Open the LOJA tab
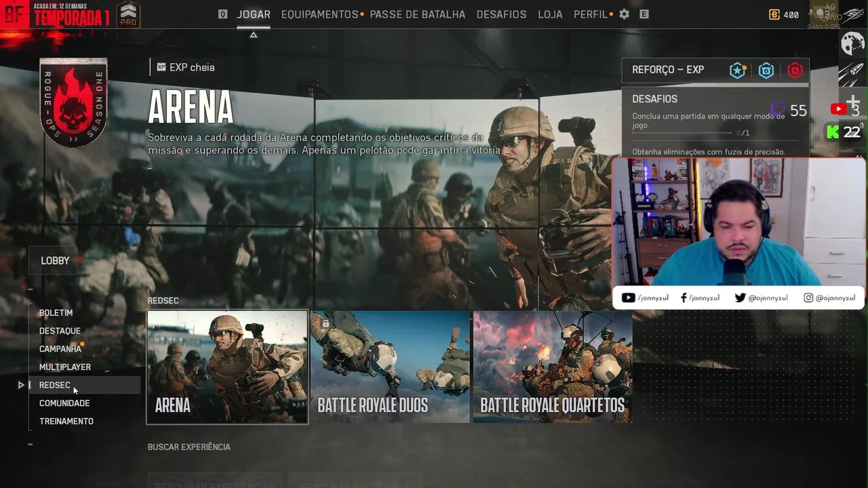868x488 pixels. click(x=550, y=14)
